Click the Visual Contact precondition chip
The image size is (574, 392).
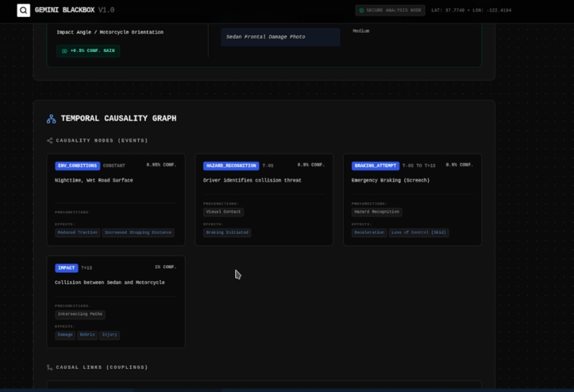pos(224,212)
